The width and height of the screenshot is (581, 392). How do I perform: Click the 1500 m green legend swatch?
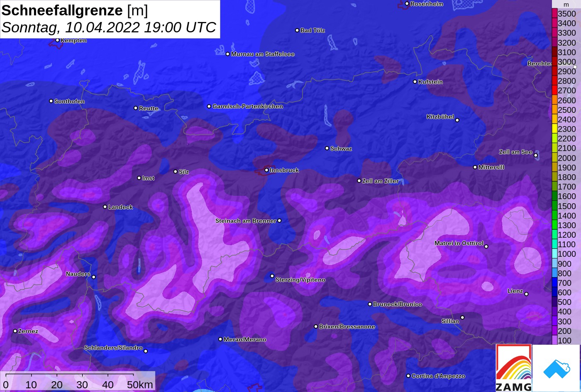(554, 206)
